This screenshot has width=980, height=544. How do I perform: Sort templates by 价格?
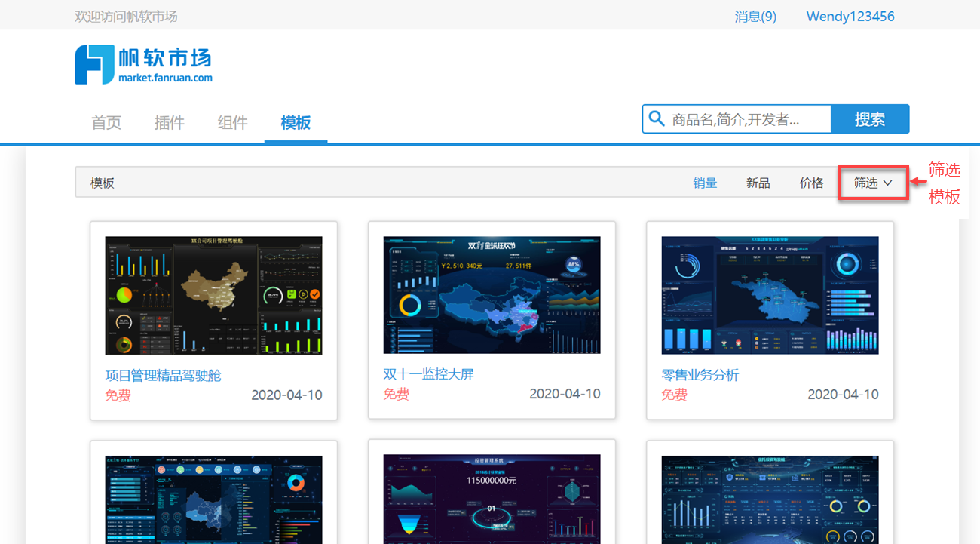pos(812,183)
